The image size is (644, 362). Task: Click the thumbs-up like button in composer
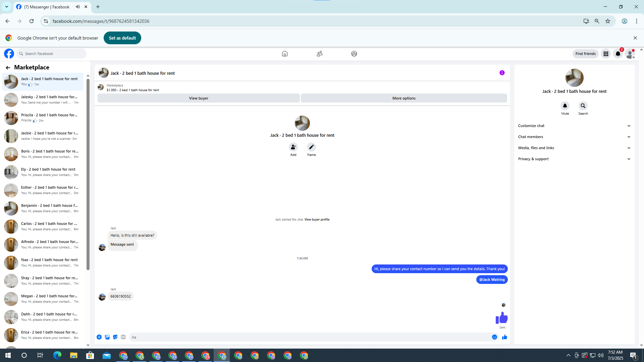pos(504,337)
